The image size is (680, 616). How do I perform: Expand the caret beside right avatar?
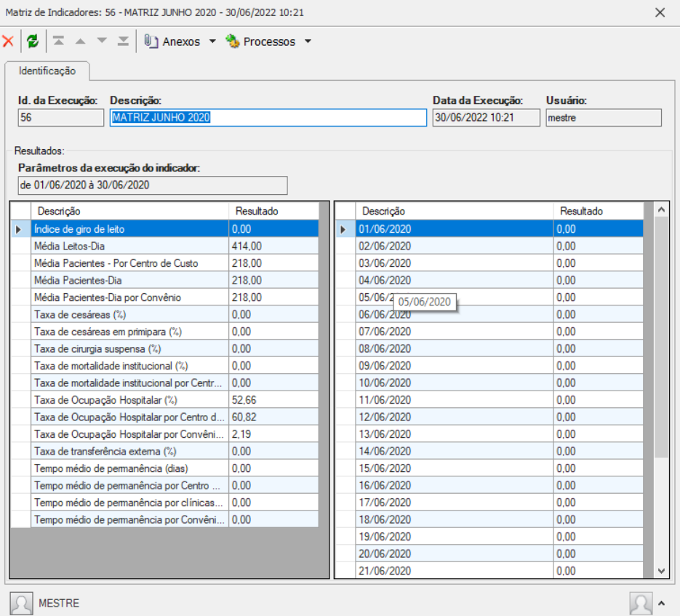point(661,603)
